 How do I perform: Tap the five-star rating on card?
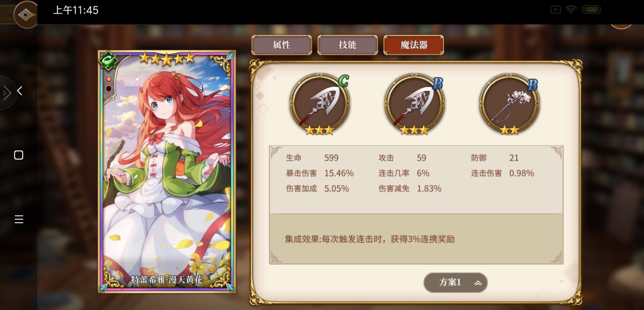(167, 58)
